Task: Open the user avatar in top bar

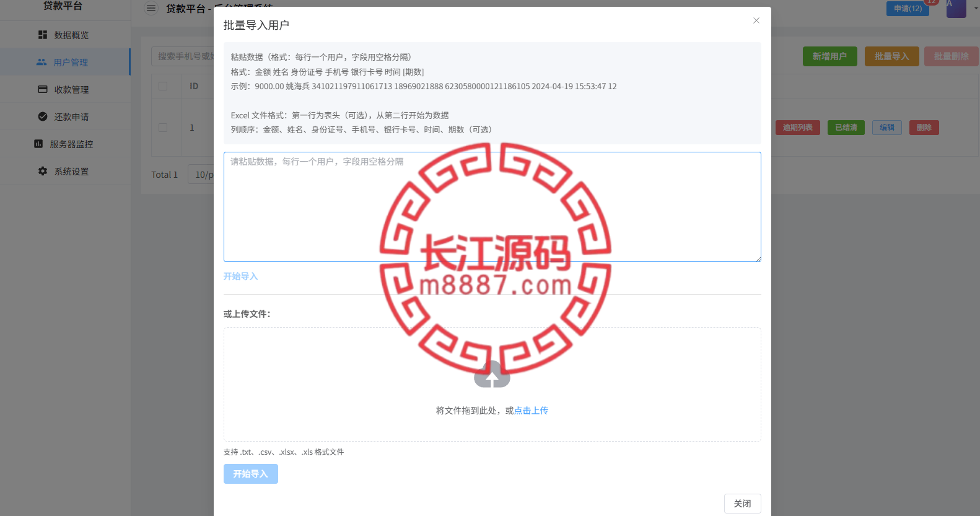Action: tap(956, 7)
